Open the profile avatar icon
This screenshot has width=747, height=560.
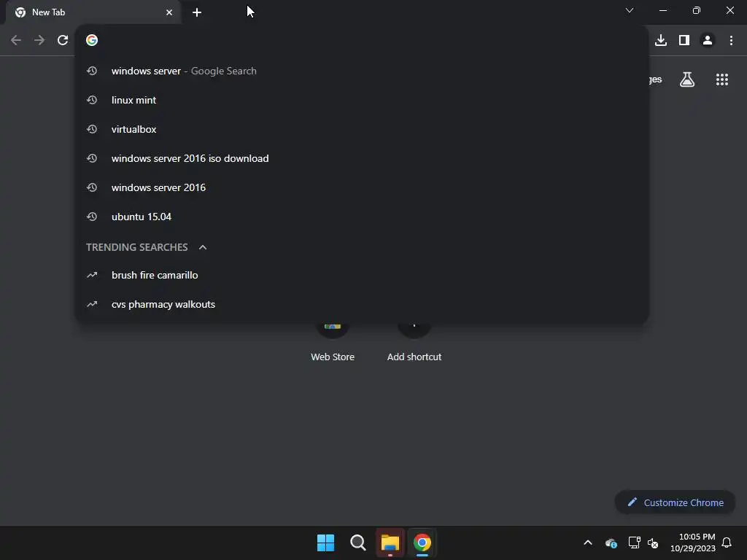[708, 41]
